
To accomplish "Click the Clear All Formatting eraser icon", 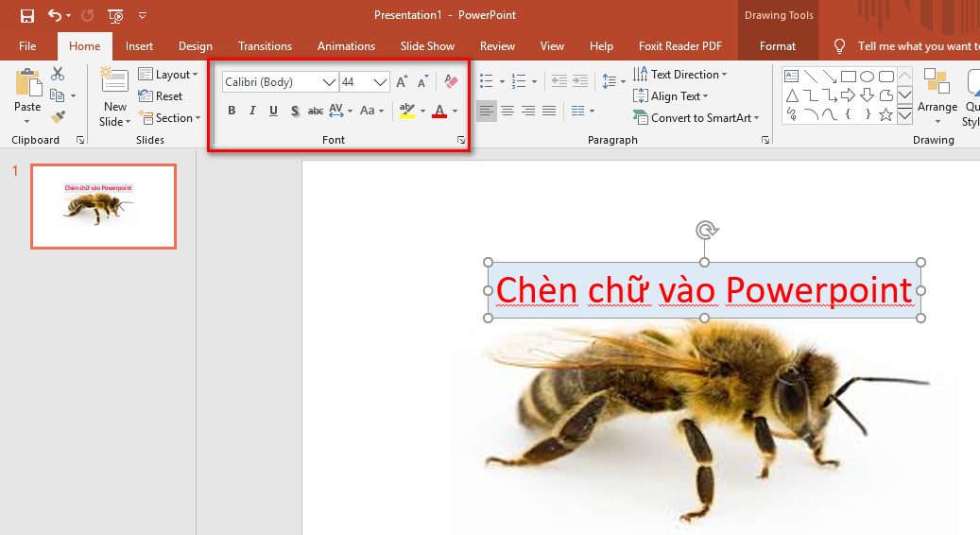I will tap(451, 82).
